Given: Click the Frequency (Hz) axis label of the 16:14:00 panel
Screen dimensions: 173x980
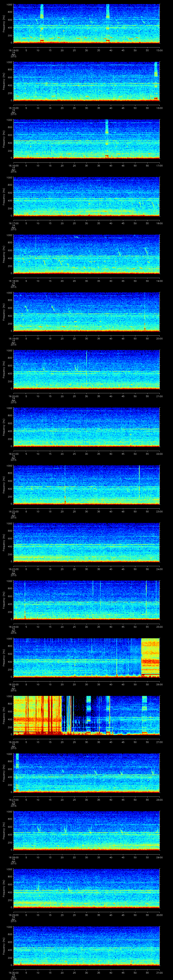Looking at the screenshot, I should (4, 24).
